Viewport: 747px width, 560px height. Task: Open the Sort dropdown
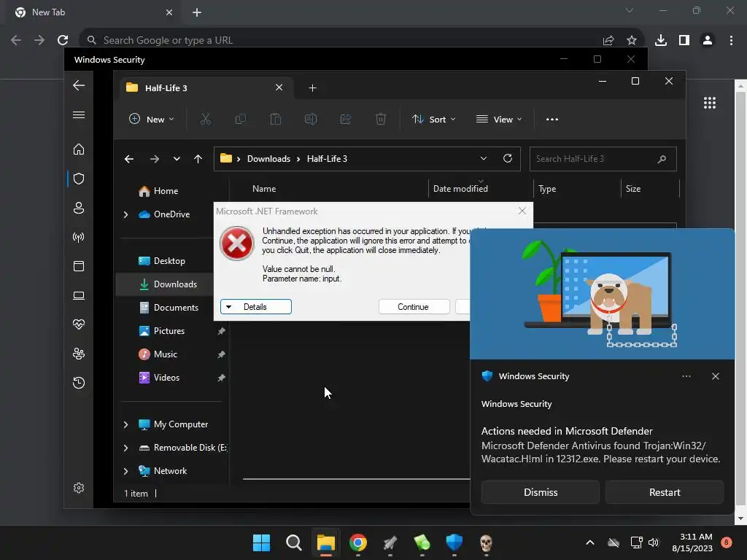tap(433, 119)
